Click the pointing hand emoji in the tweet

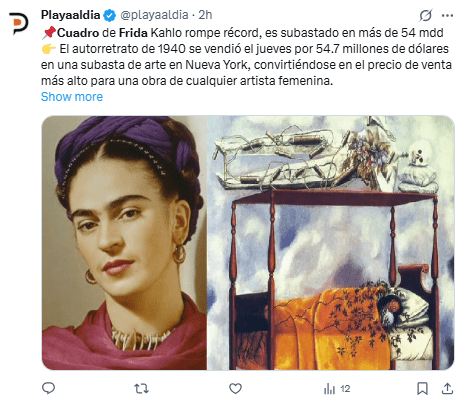pos(49,49)
